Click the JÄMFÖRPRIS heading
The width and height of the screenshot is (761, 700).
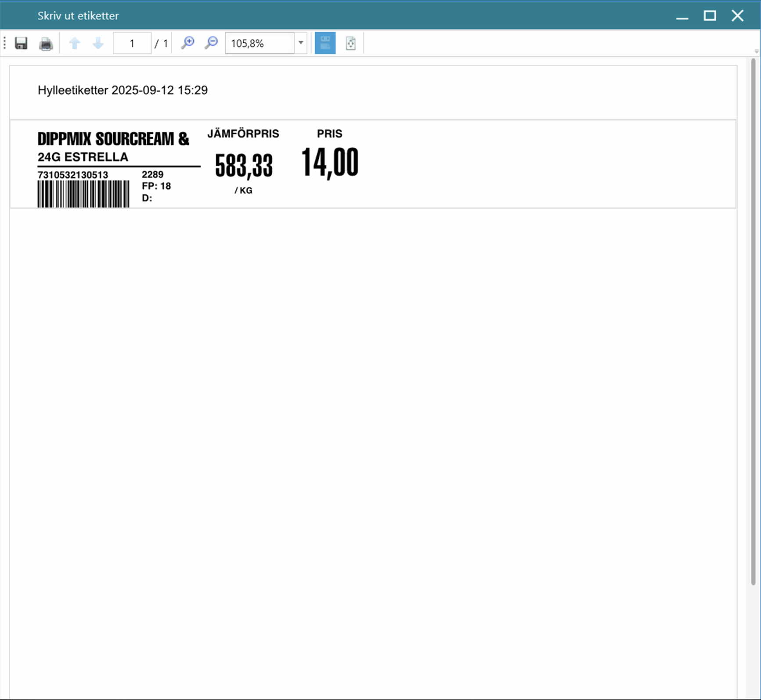(243, 133)
